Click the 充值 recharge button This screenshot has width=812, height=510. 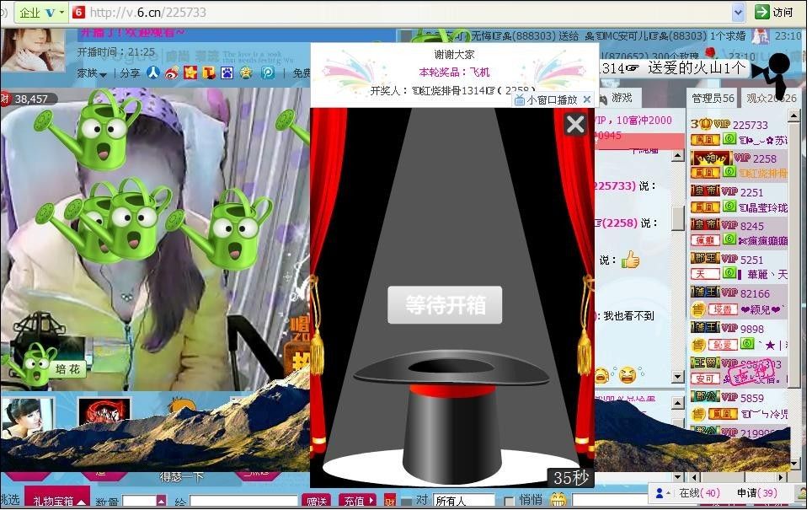(358, 502)
